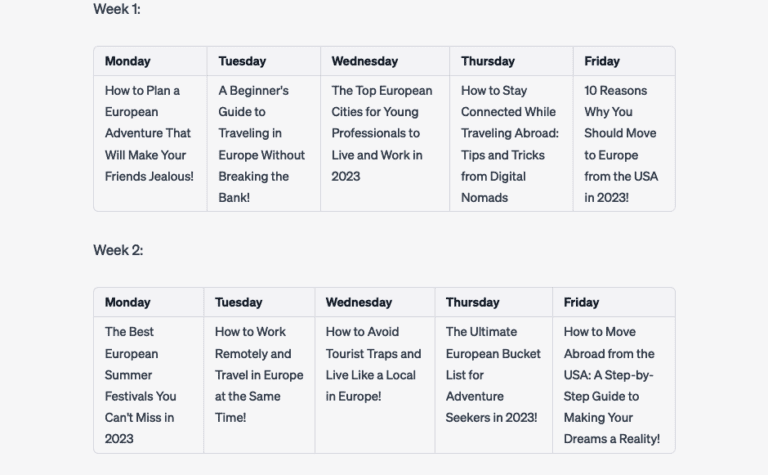The image size is (768, 475).
Task: Select "How to Avoid Tourist Traps" cell
Action: [x=373, y=364]
